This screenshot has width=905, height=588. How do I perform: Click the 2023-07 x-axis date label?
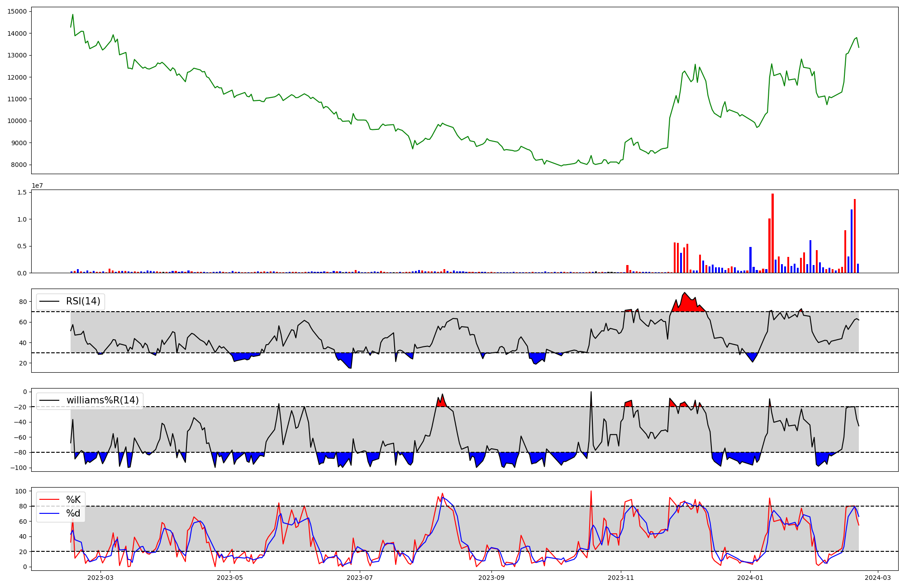[360, 578]
